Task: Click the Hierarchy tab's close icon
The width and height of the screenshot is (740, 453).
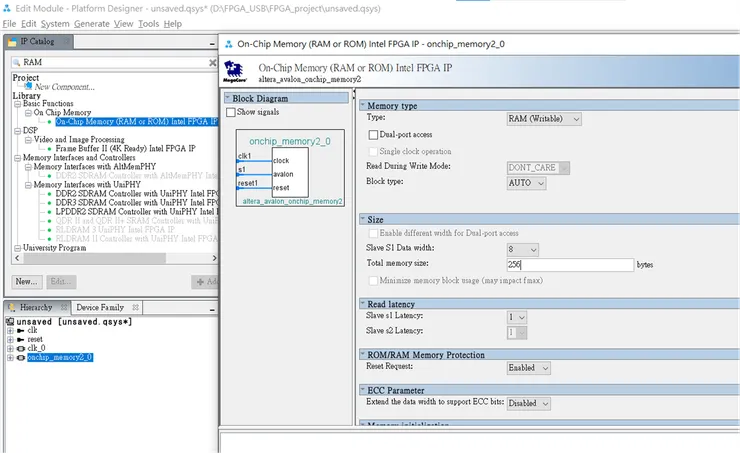Action: coord(64,307)
